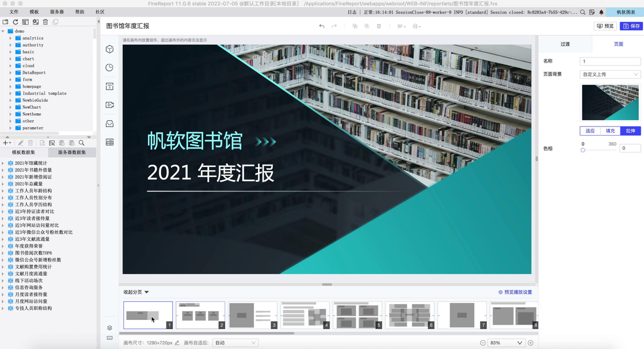Image resolution: width=644 pixels, height=349 pixels.
Task: Open the 3D cube component panel
Action: point(109,49)
